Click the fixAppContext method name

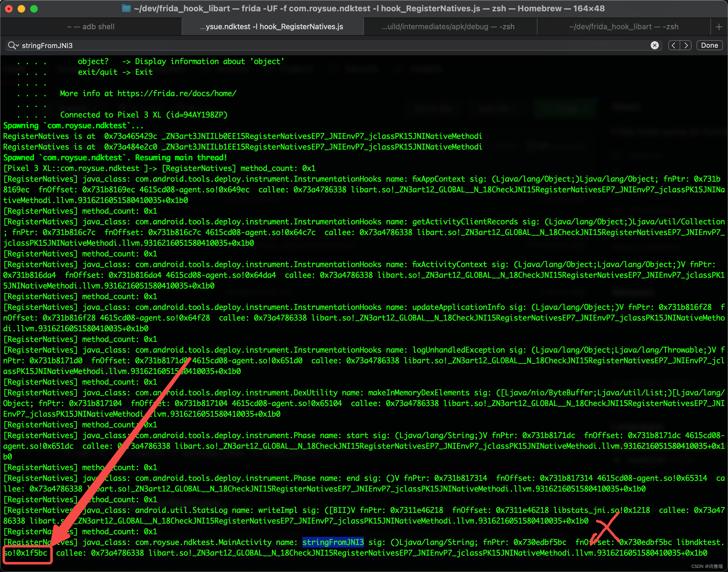coord(438,179)
